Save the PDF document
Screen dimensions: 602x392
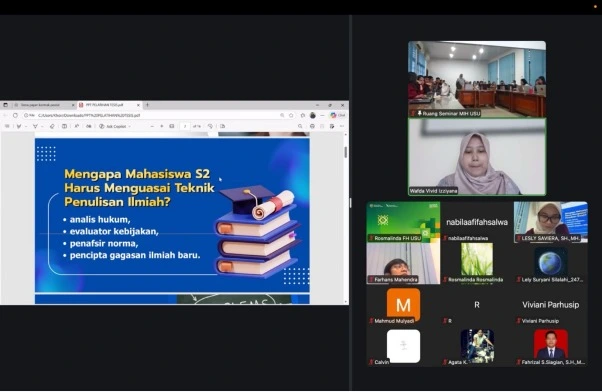point(322,126)
